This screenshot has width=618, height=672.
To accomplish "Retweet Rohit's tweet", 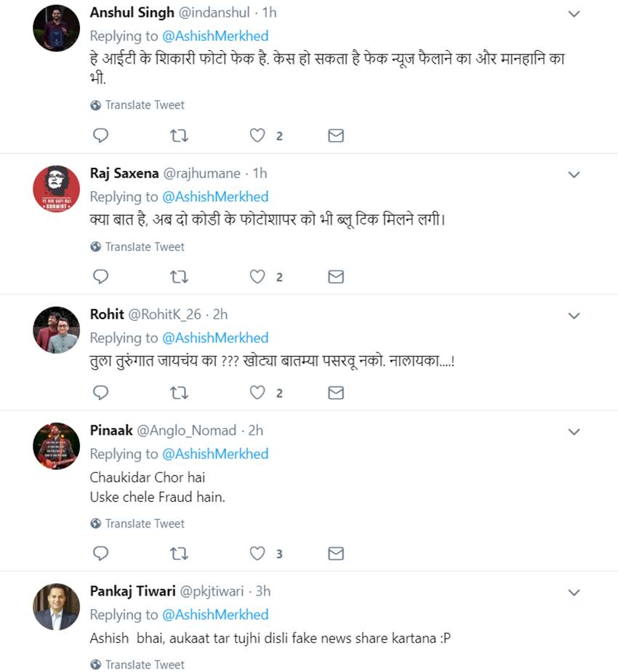I will tap(179, 393).
